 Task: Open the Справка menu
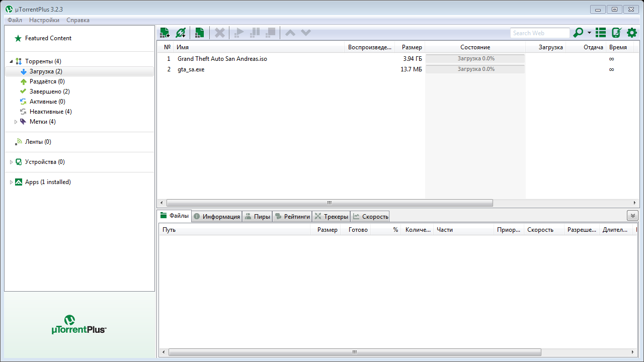[78, 20]
